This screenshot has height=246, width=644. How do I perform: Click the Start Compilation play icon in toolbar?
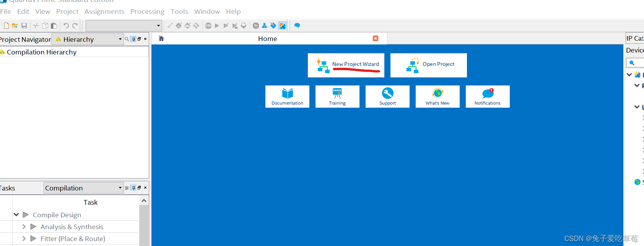pos(217,26)
